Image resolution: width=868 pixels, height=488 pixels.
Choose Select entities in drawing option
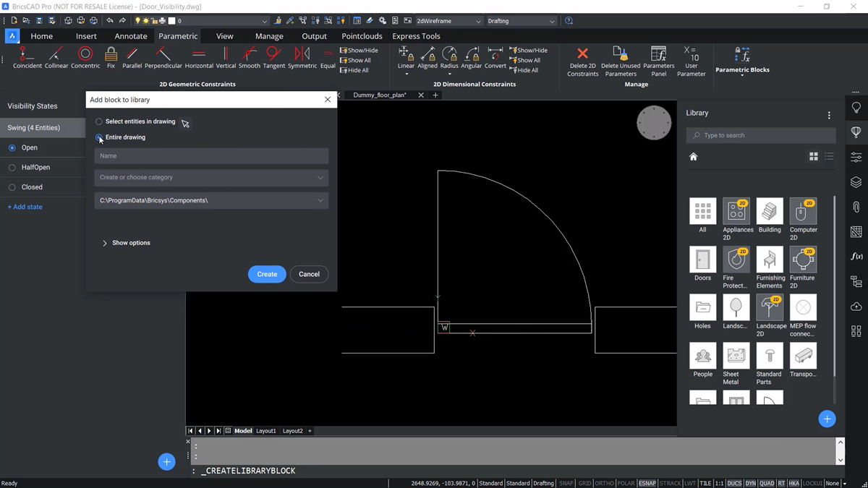(x=99, y=121)
